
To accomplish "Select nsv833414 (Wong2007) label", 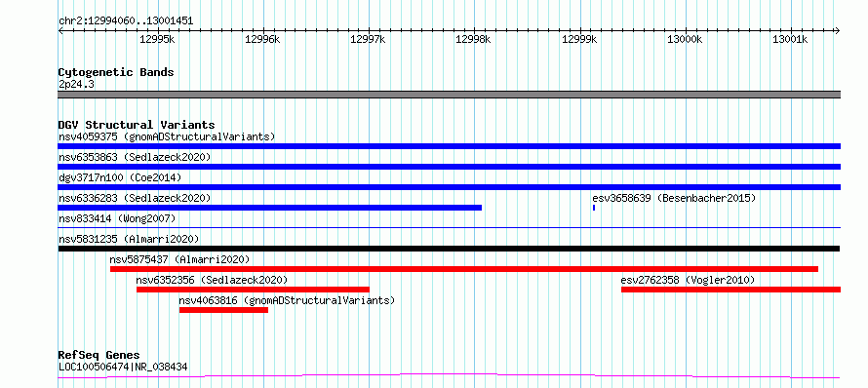I will click(x=117, y=218).
